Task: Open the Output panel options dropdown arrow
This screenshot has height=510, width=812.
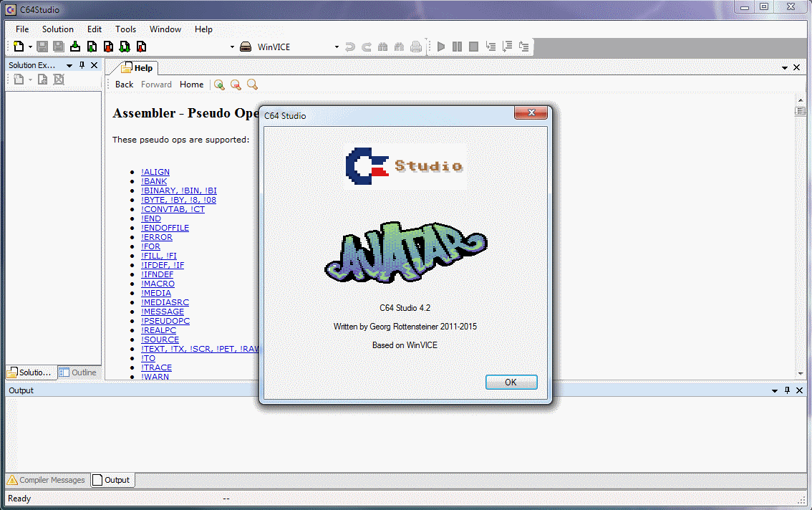Action: coord(775,390)
